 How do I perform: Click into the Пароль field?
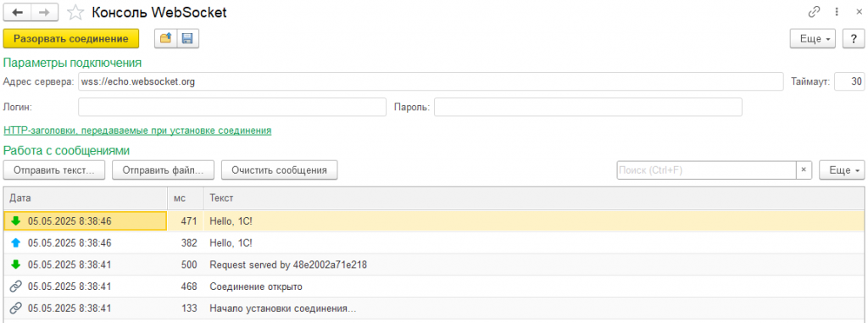(x=588, y=107)
